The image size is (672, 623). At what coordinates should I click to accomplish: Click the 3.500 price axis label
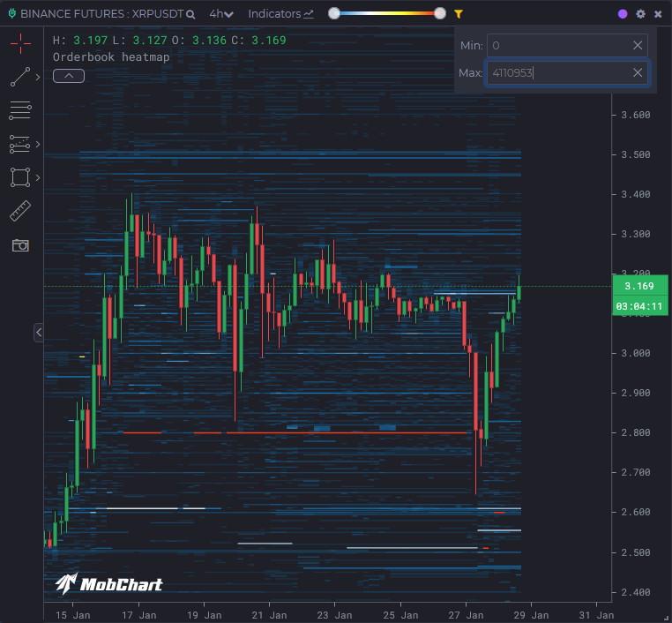pyautogui.click(x=636, y=154)
